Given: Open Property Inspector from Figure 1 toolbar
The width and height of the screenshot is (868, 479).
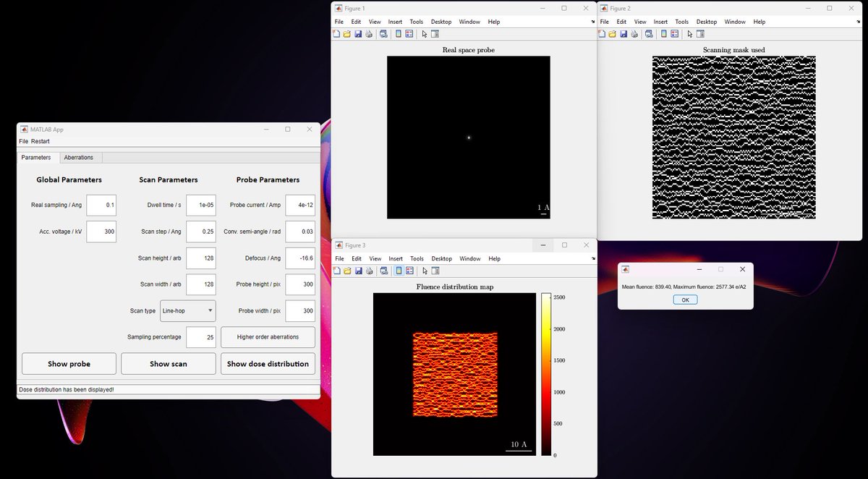Looking at the screenshot, I should [435, 33].
